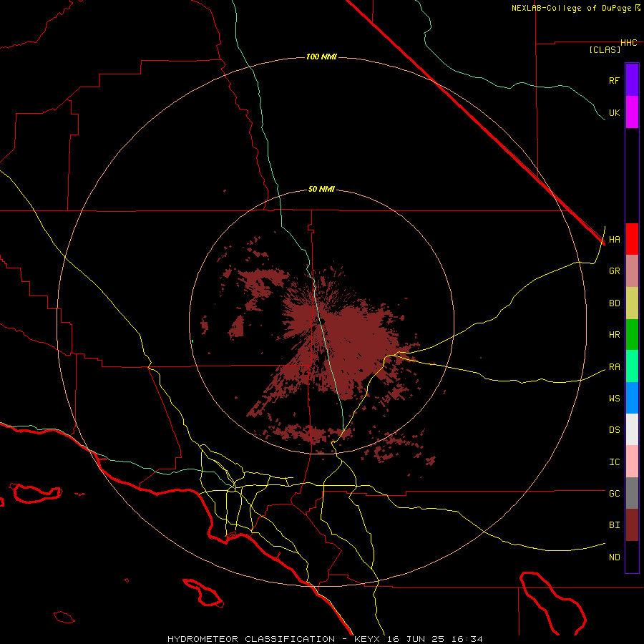Click the WS blue legend swatch

point(632,398)
